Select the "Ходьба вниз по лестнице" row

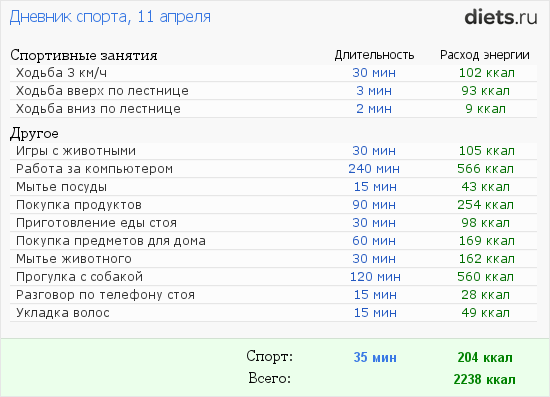(x=273, y=109)
